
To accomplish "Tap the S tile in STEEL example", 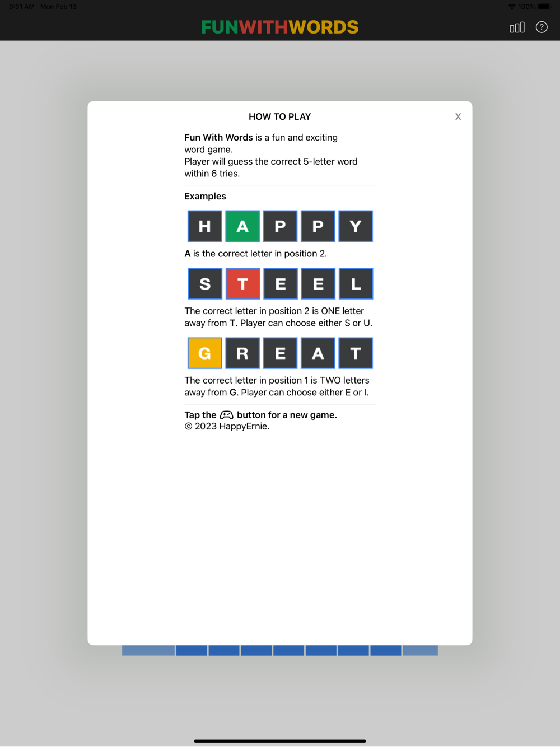I will [205, 284].
